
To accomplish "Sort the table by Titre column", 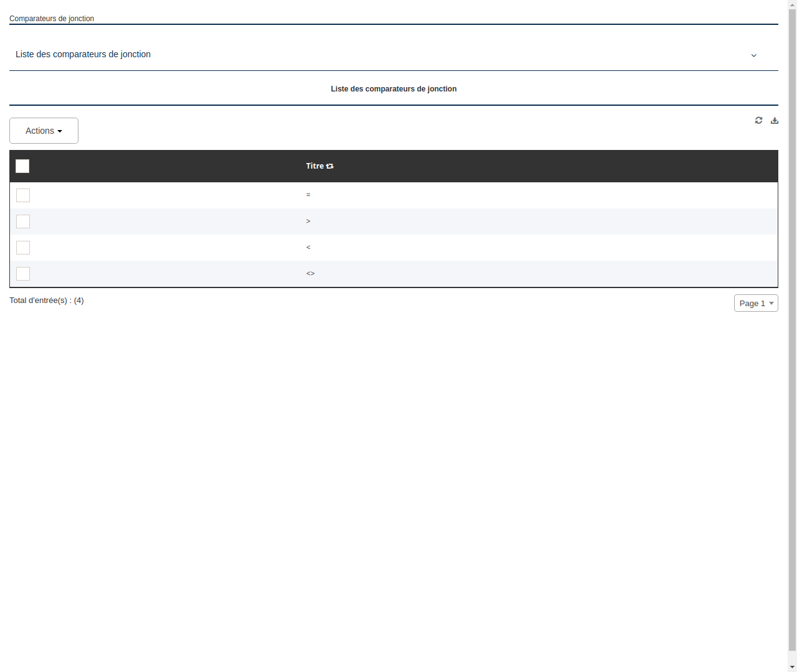I will 329,166.
